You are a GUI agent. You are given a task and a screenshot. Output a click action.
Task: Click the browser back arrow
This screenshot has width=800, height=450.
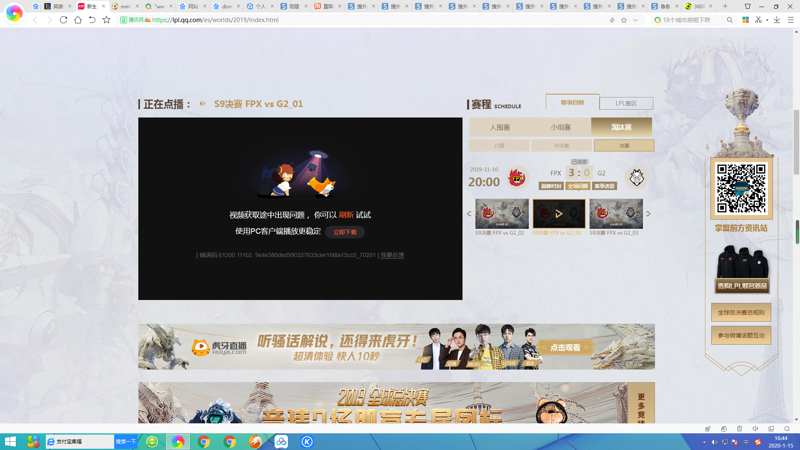point(35,20)
